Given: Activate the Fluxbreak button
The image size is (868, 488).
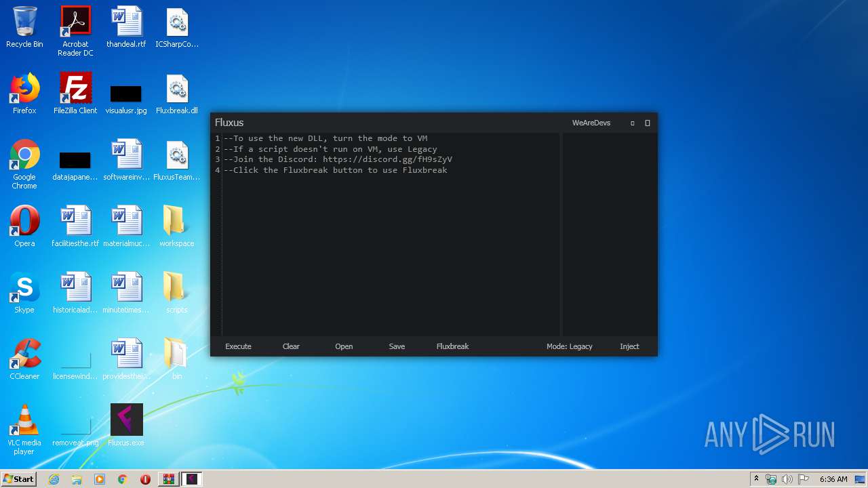Looking at the screenshot, I should [x=452, y=346].
